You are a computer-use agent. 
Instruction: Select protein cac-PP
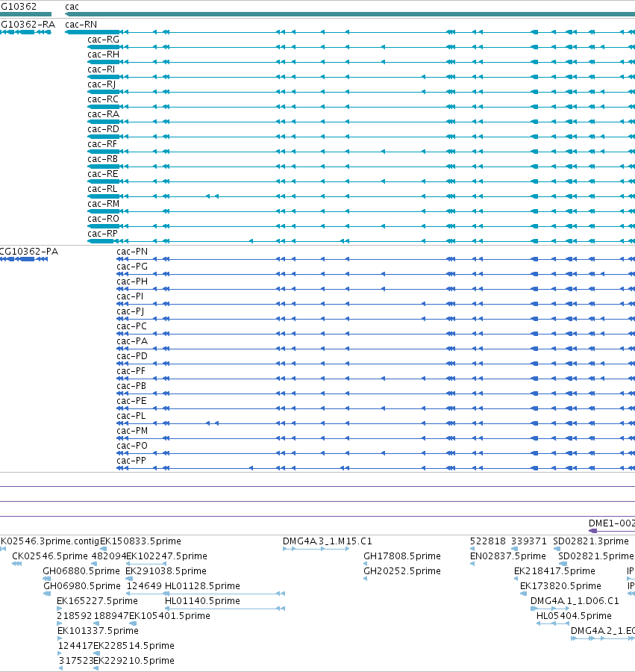point(131,461)
